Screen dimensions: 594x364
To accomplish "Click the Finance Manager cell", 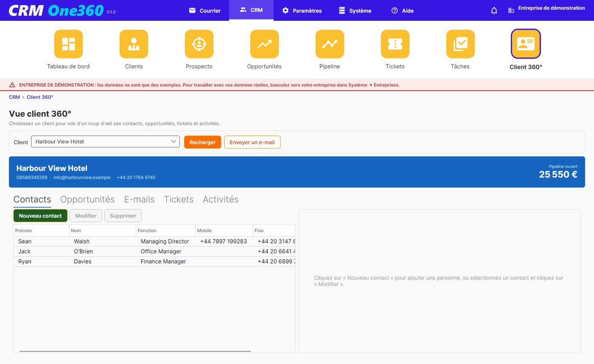I will (x=163, y=262).
